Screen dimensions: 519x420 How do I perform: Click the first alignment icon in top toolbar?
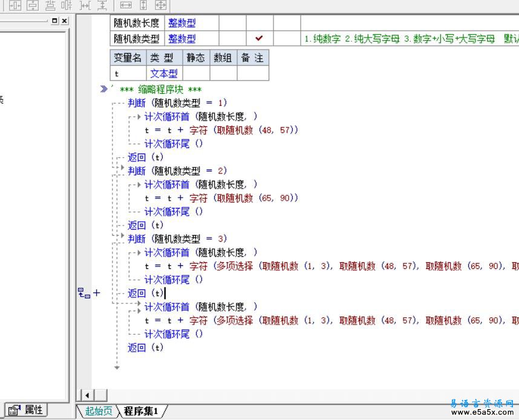[15, 5]
